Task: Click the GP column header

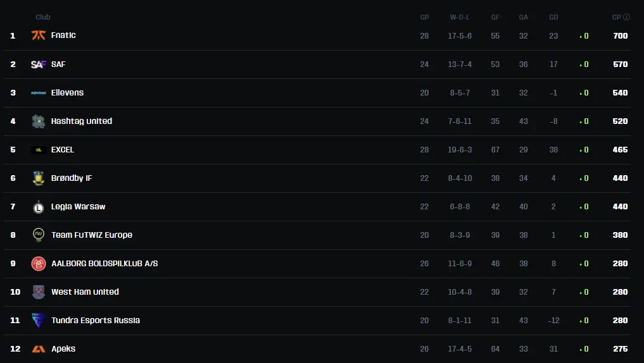Action: click(x=424, y=17)
